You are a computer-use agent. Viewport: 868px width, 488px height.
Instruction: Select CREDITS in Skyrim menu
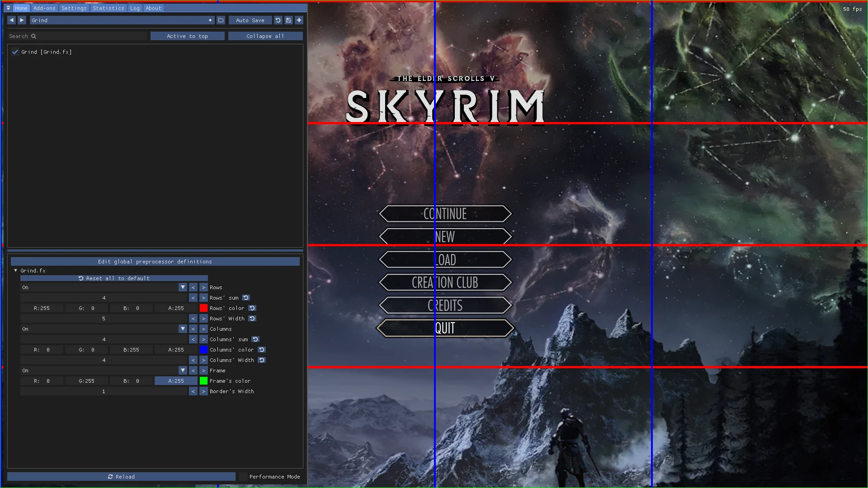point(445,305)
